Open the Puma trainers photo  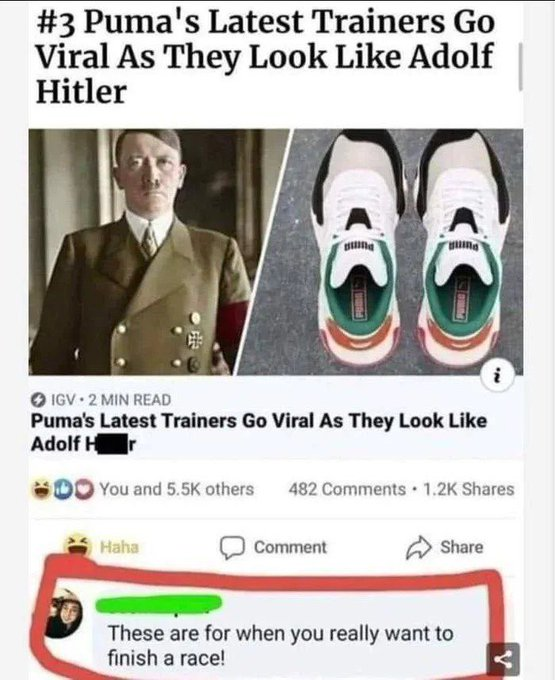[382, 252]
